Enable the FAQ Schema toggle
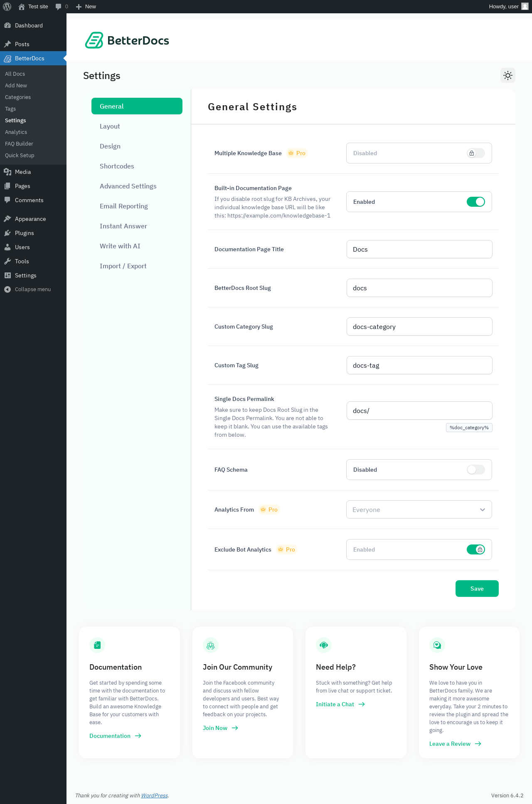532x804 pixels. [476, 470]
